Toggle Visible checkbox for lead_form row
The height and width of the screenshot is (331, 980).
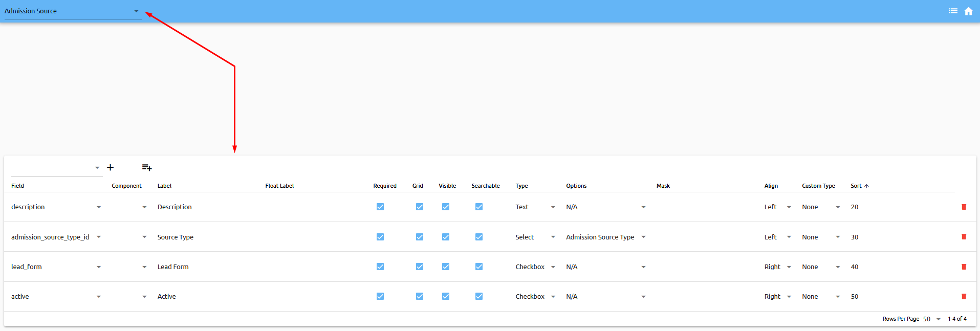[x=446, y=267]
